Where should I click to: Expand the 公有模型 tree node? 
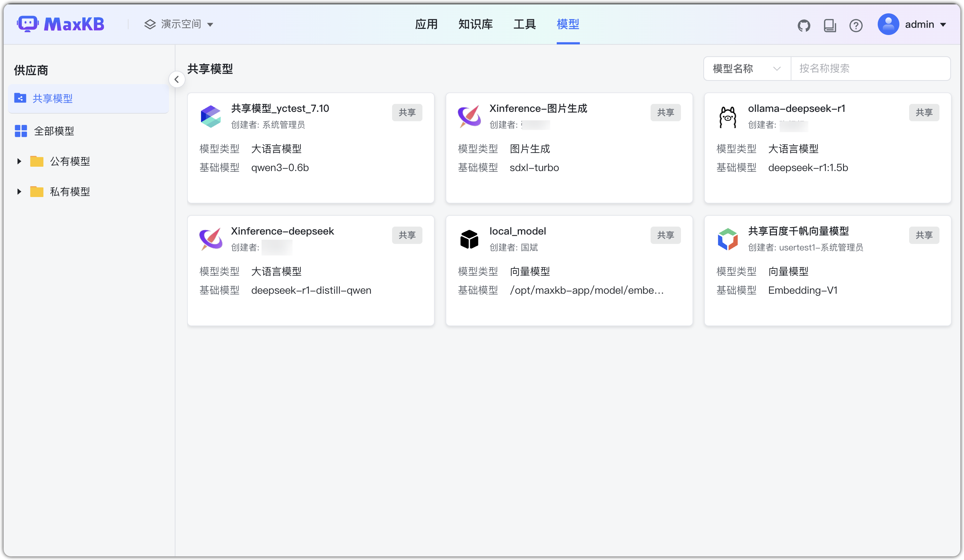pos(19,161)
